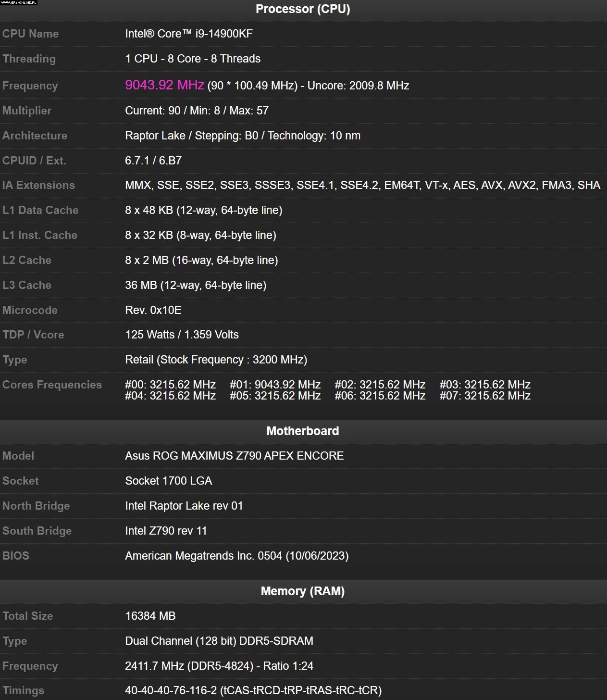The width and height of the screenshot is (607, 700).
Task: Click the L1 Data Cache value 8 x 48 KB
Action: point(204,210)
